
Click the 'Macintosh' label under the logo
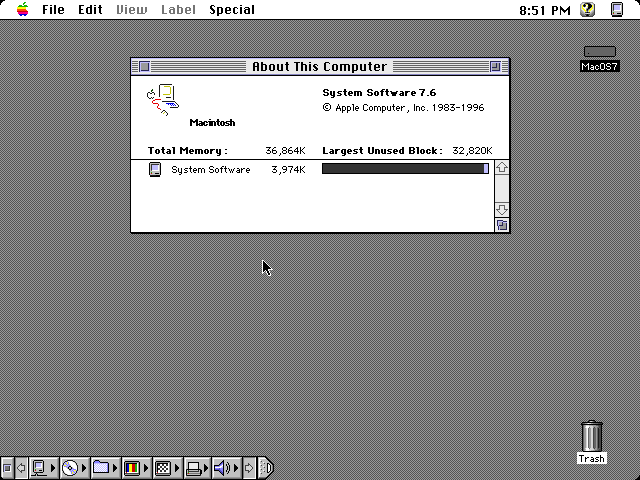(212, 122)
